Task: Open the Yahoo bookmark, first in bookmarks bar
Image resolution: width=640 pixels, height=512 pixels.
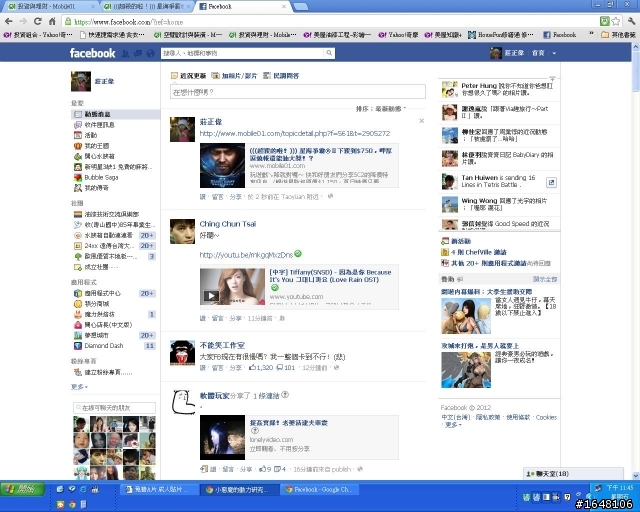Action: pyautogui.click(x=38, y=35)
